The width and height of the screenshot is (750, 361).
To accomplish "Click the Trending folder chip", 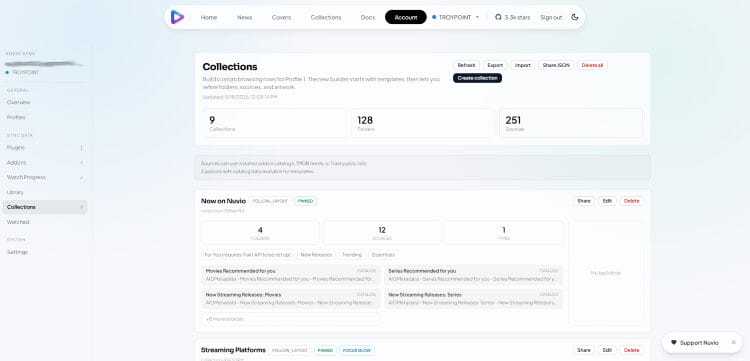I will coord(353,255).
